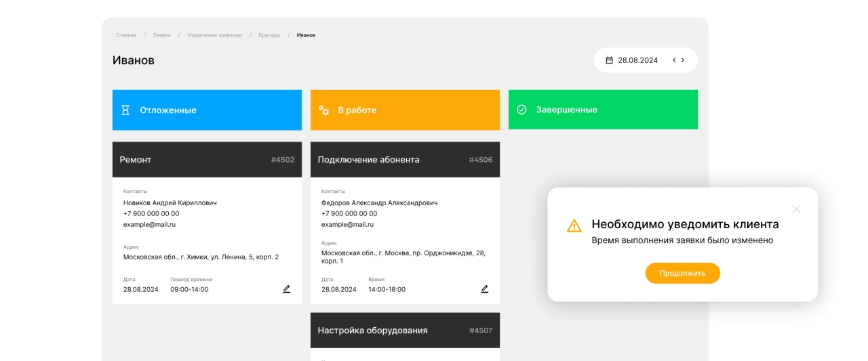Click the checkmark icon in Завершенные header
Image resolution: width=868 pixels, height=361 pixels.
click(x=521, y=110)
